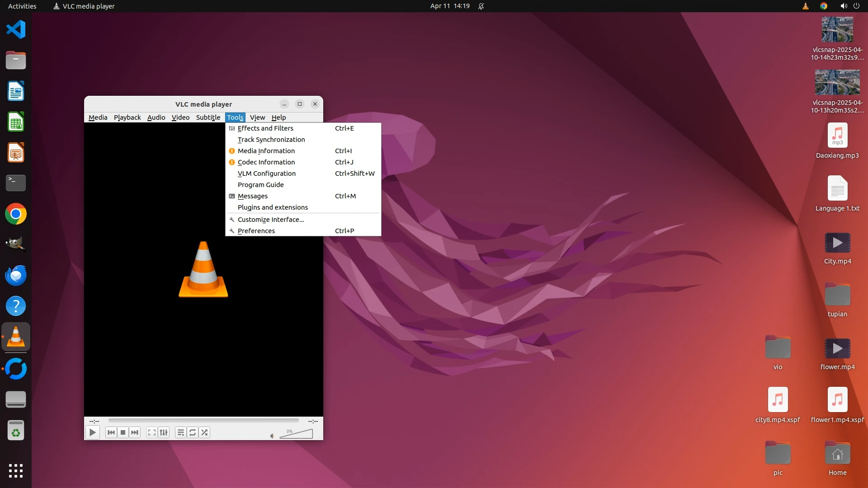Open the Playback menu
The width and height of the screenshot is (868, 488).
tap(127, 117)
